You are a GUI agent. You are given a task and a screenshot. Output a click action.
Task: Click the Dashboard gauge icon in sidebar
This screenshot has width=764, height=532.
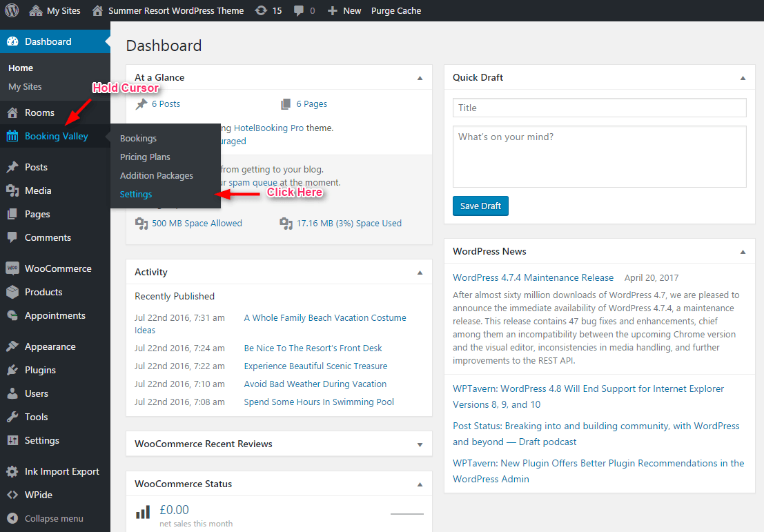point(12,41)
